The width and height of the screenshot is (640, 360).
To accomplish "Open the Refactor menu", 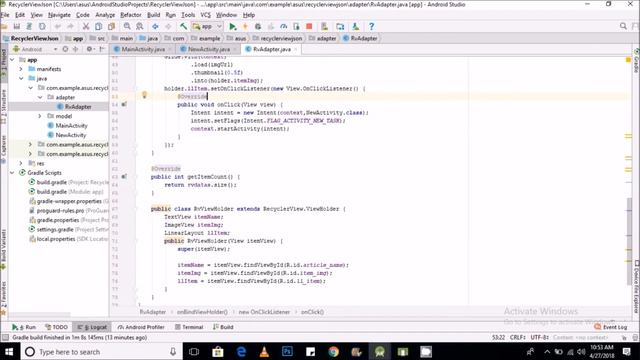I will pyautogui.click(x=130, y=15).
